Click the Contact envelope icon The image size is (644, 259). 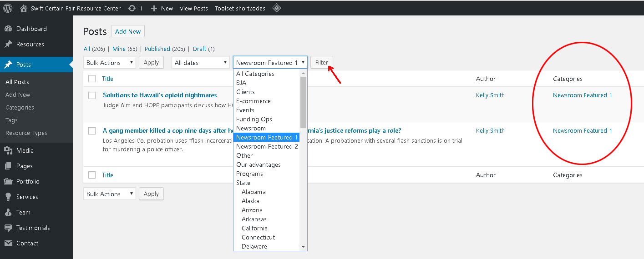pyautogui.click(x=8, y=243)
